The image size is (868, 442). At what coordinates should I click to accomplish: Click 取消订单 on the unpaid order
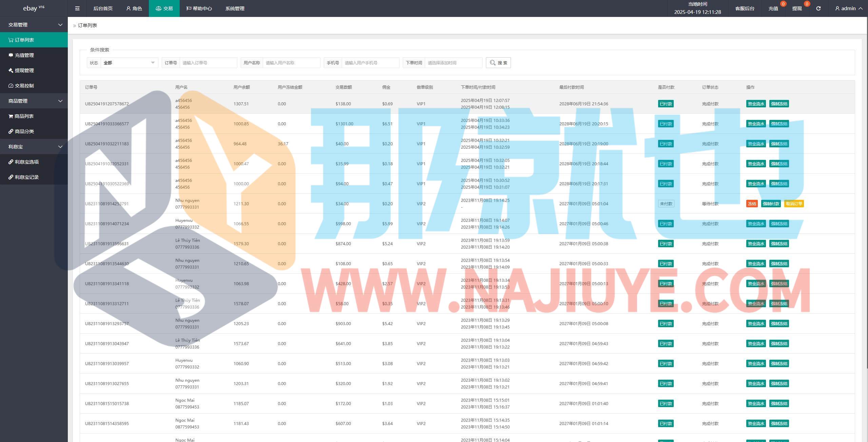794,204
